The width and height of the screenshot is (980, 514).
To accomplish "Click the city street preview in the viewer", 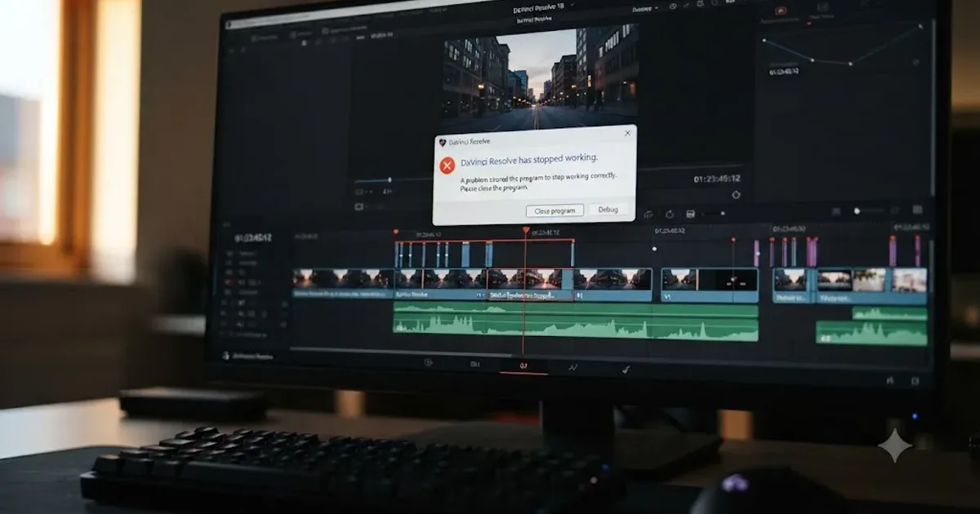I will 540,79.
